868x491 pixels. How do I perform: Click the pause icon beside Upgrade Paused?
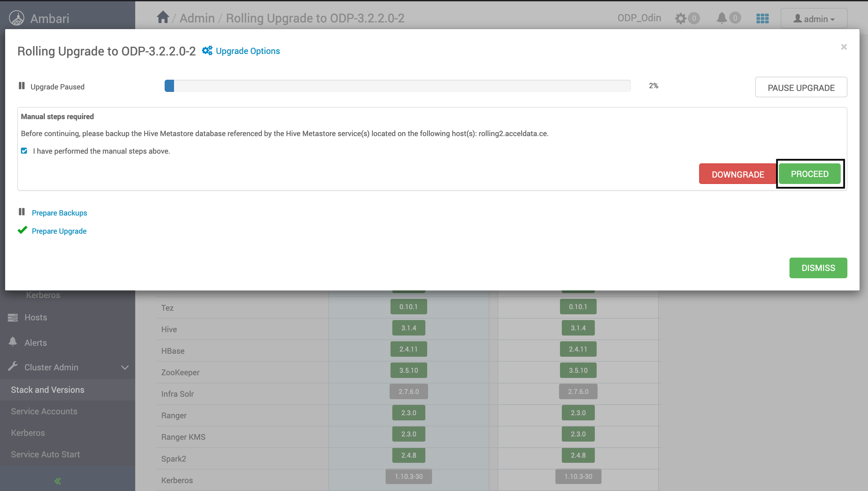coord(22,86)
